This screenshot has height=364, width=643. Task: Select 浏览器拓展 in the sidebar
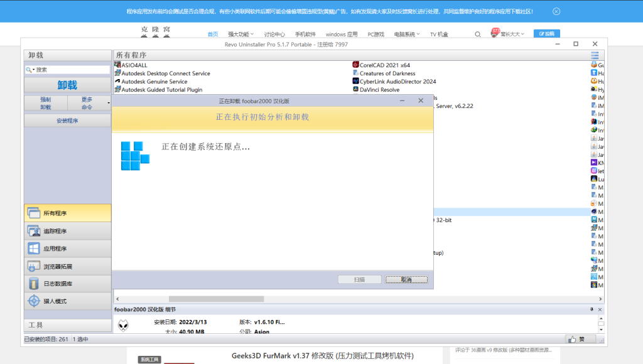(x=67, y=267)
